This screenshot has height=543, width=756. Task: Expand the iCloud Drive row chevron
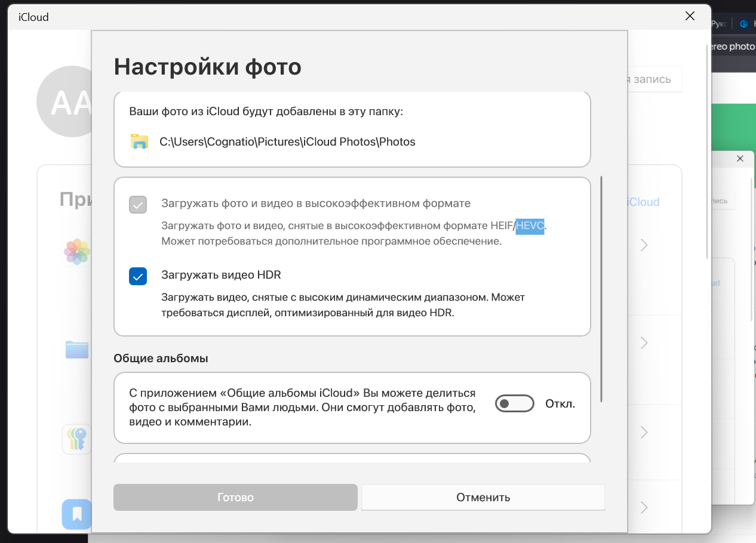click(x=644, y=343)
